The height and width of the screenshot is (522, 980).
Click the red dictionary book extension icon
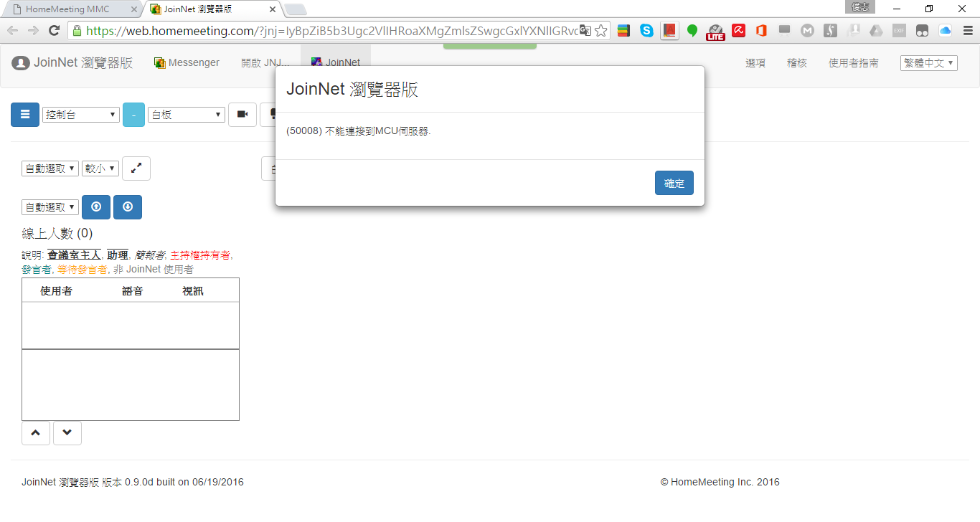[670, 30]
